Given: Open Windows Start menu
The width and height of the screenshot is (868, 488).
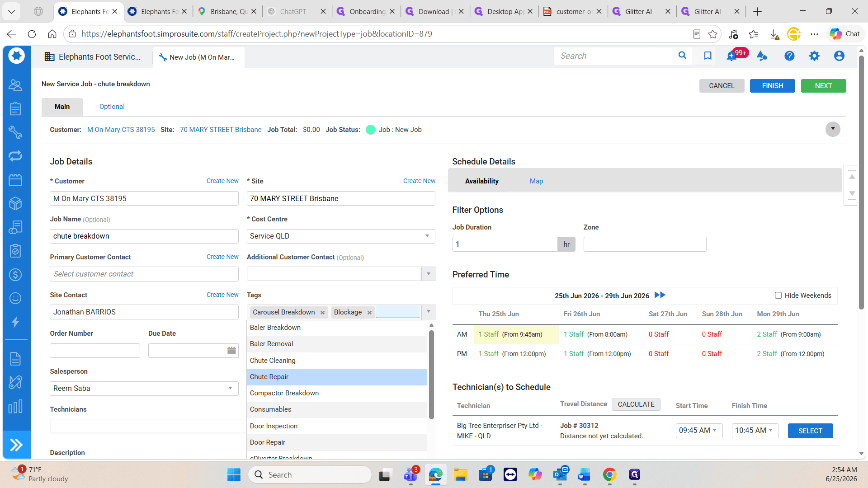Looking at the screenshot, I should [x=234, y=475].
